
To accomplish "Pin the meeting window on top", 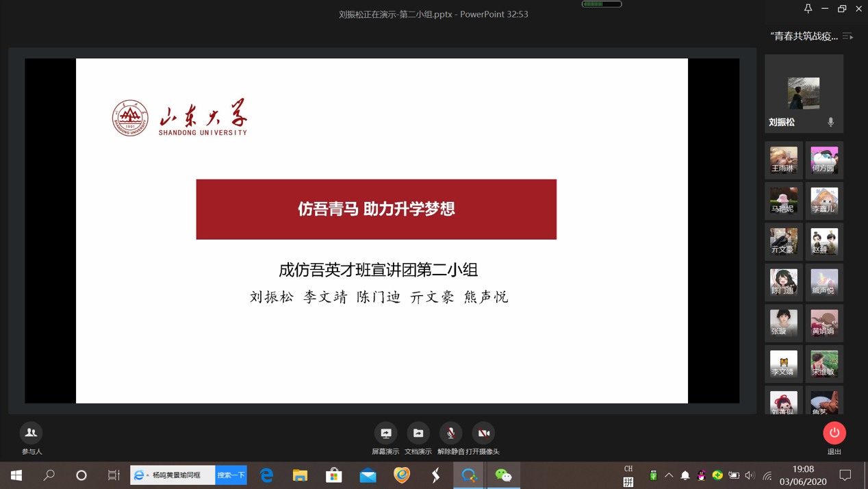I will pos(808,9).
